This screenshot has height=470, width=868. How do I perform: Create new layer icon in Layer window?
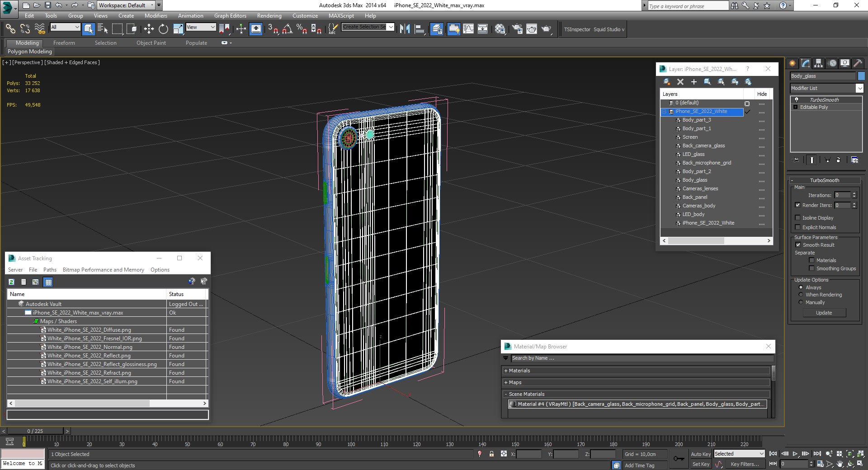(x=666, y=82)
